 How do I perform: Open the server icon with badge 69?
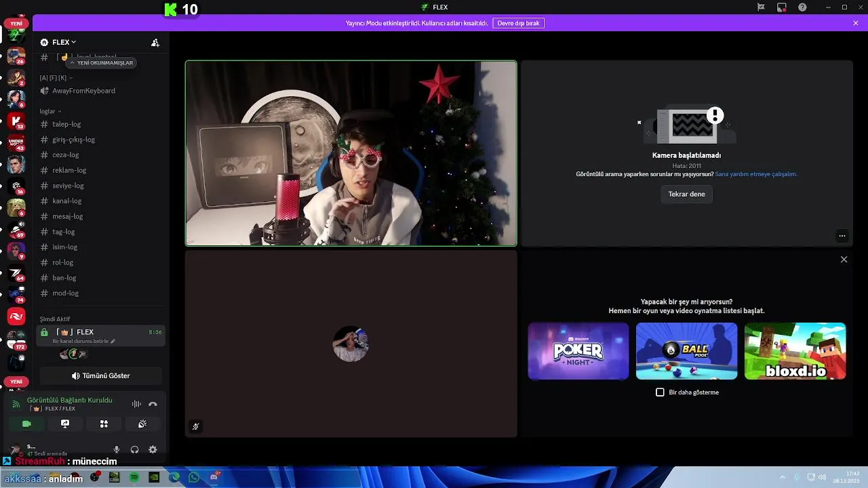click(16, 230)
